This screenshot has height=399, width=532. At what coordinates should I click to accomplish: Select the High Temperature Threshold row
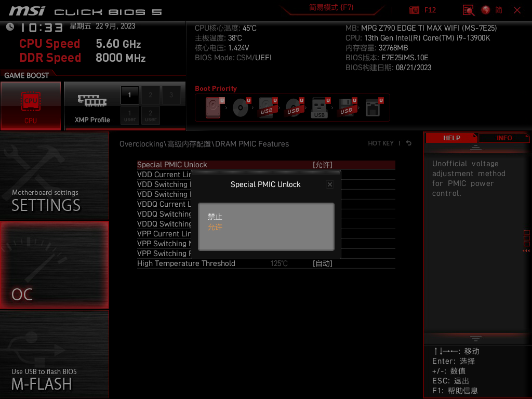coord(266,263)
